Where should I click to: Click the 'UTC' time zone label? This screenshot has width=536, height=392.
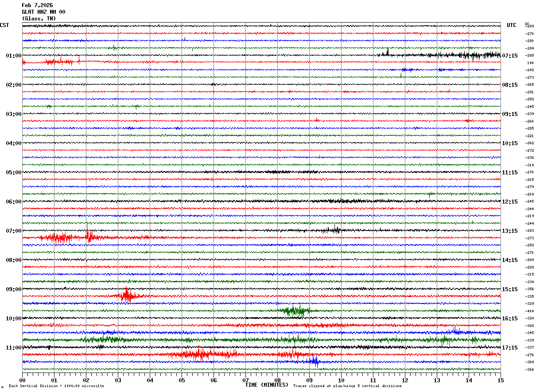512,25
